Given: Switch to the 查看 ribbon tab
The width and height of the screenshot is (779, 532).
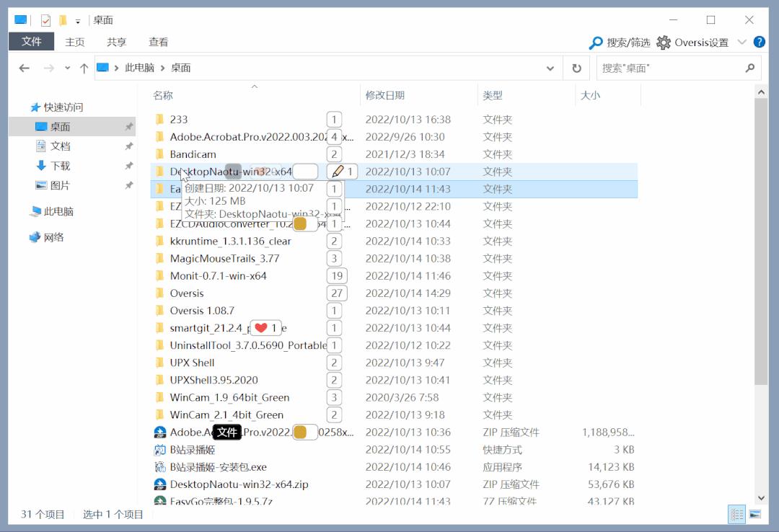Looking at the screenshot, I should click(x=158, y=42).
